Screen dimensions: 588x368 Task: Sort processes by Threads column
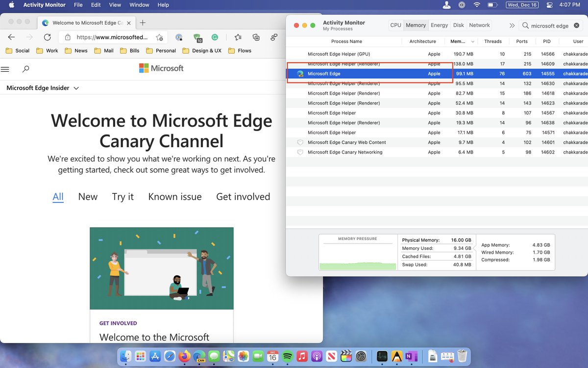(493, 41)
